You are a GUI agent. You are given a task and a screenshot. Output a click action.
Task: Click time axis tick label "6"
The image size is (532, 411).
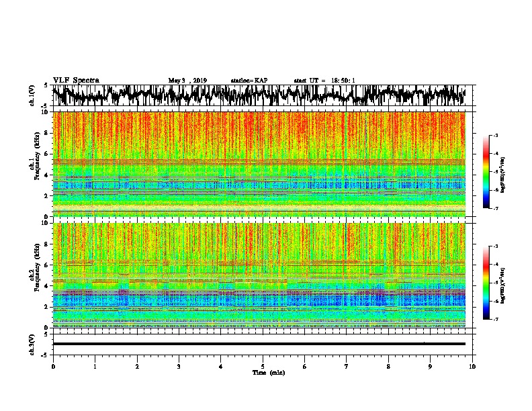pyautogui.click(x=304, y=367)
